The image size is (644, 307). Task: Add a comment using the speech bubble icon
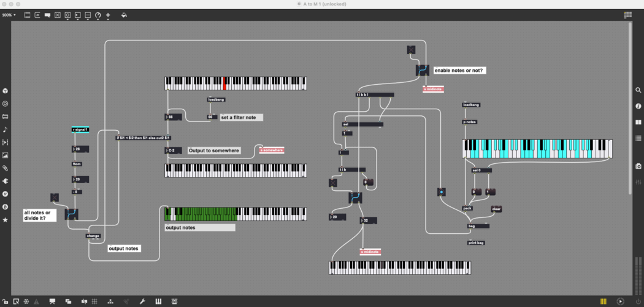(x=47, y=15)
